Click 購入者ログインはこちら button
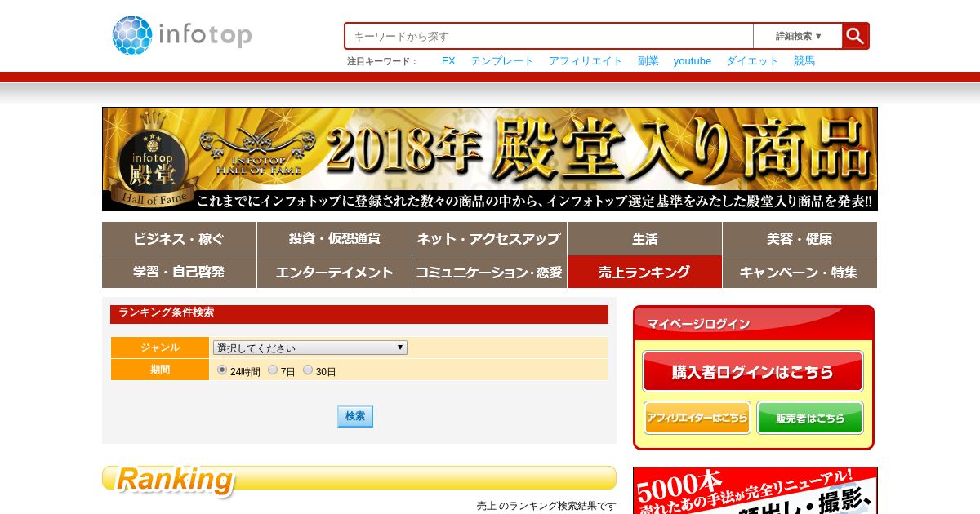 click(x=753, y=371)
